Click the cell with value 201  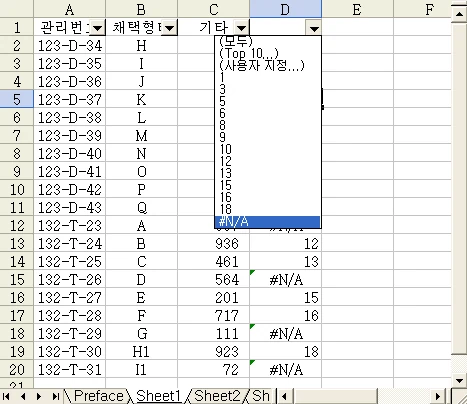pos(213,298)
